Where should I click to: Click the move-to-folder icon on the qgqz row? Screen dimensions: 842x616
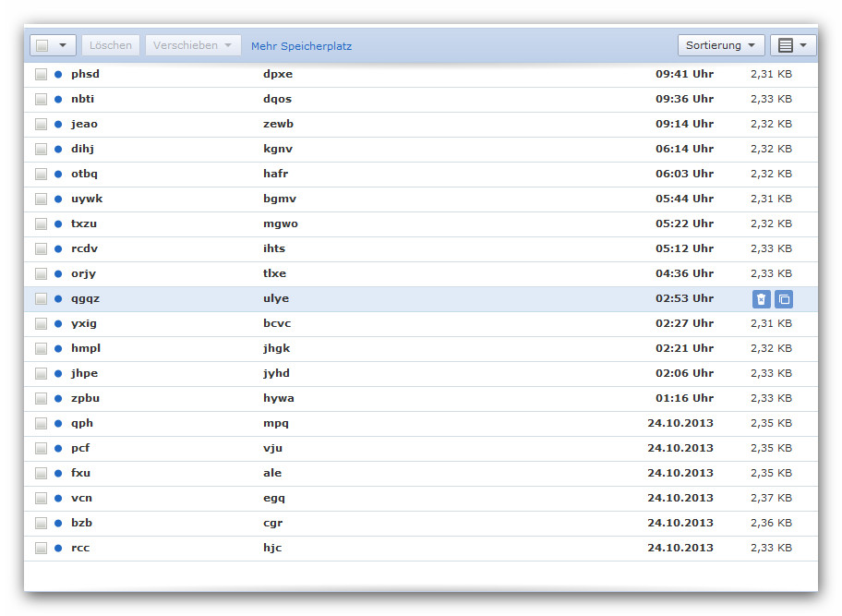(784, 299)
